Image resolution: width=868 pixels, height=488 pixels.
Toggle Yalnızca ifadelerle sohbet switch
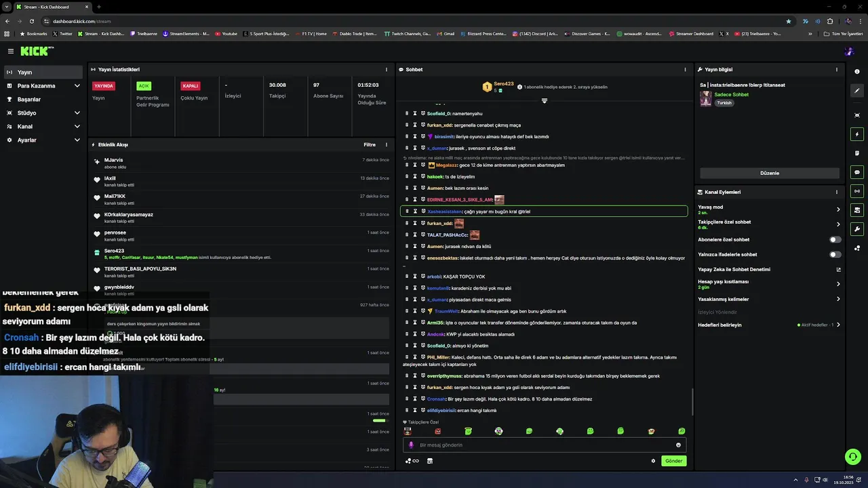[835, 254]
